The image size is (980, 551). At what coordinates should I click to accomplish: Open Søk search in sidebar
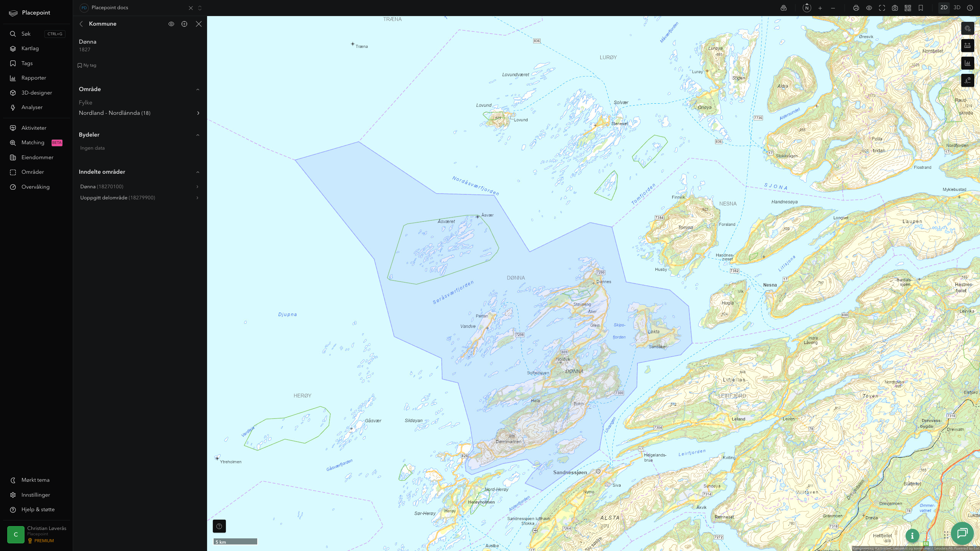(x=36, y=34)
